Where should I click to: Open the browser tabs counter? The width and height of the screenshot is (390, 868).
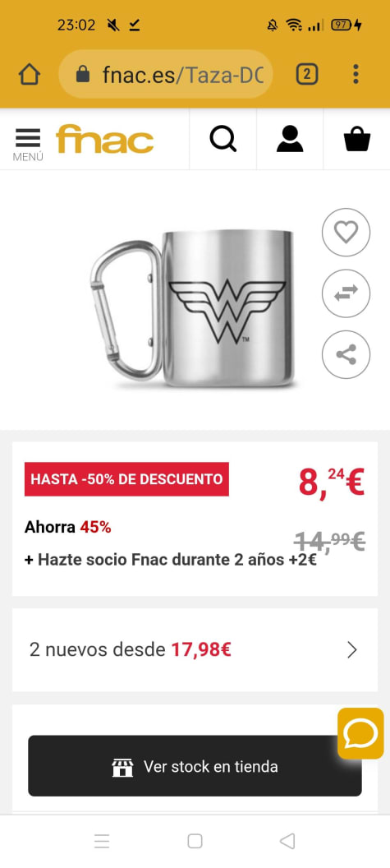click(307, 74)
